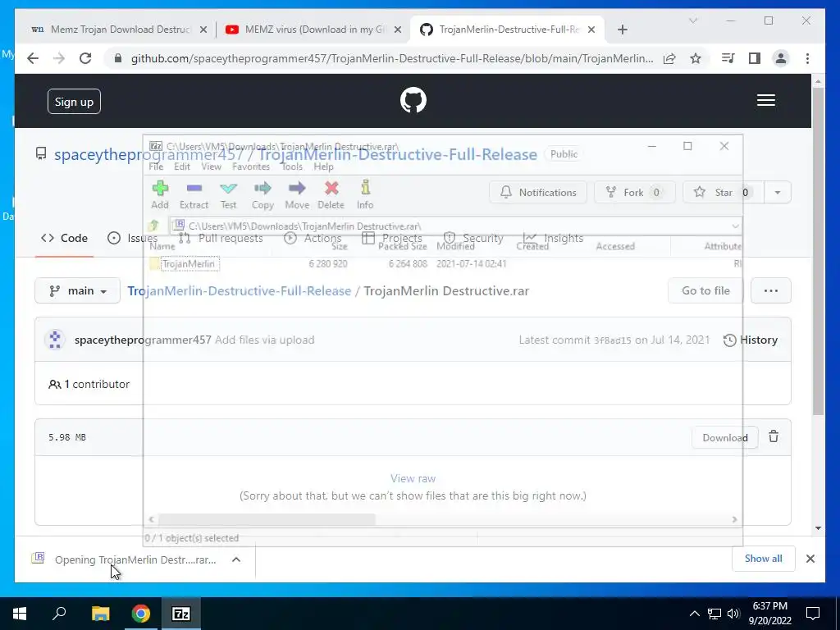Open the File menu in 7-Zip
Viewport: 840px width, 630px height.
click(x=156, y=167)
